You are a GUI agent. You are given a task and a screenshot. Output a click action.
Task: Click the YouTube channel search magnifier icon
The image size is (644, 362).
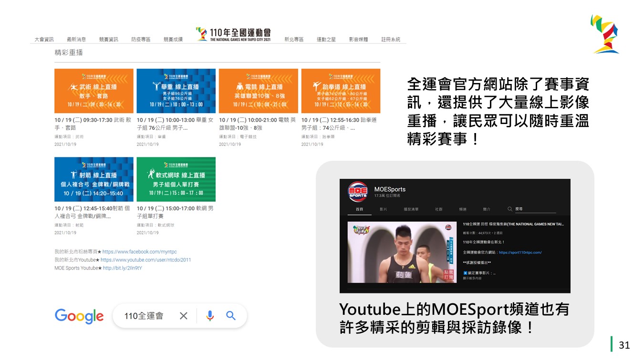pyautogui.click(x=510, y=209)
